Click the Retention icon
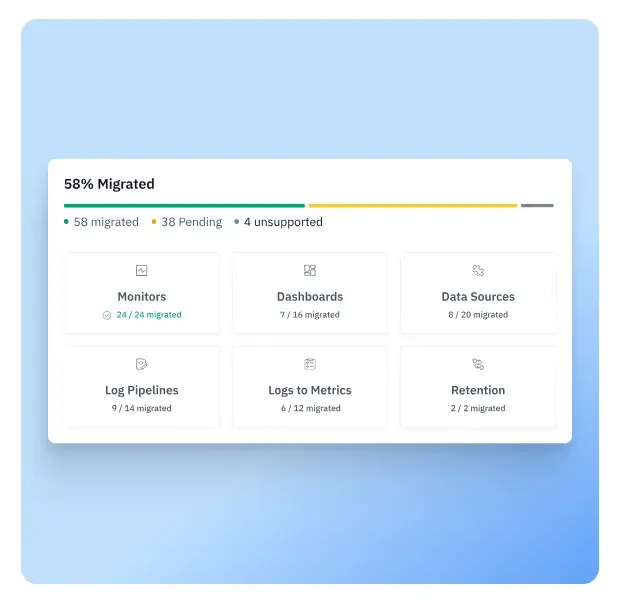 click(x=478, y=364)
